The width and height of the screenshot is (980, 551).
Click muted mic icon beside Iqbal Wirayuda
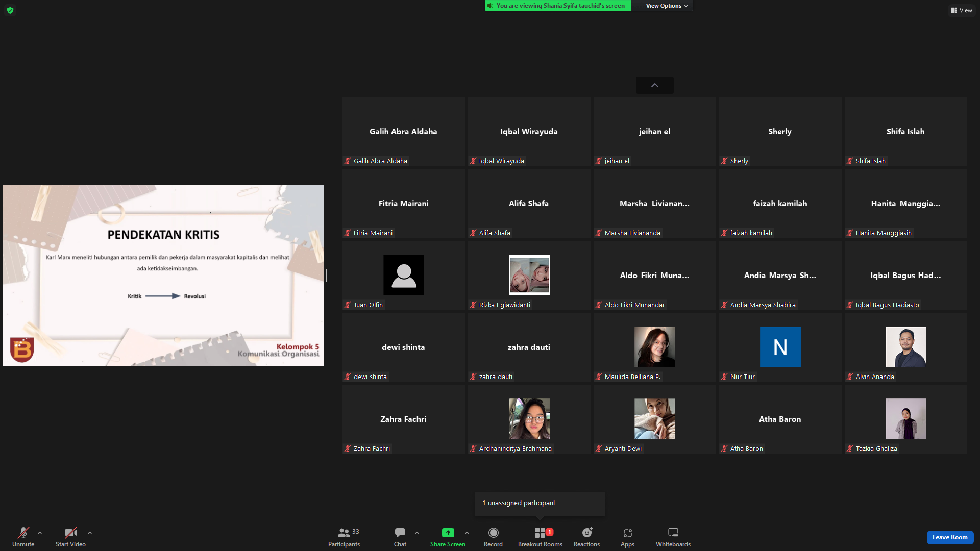tap(474, 161)
